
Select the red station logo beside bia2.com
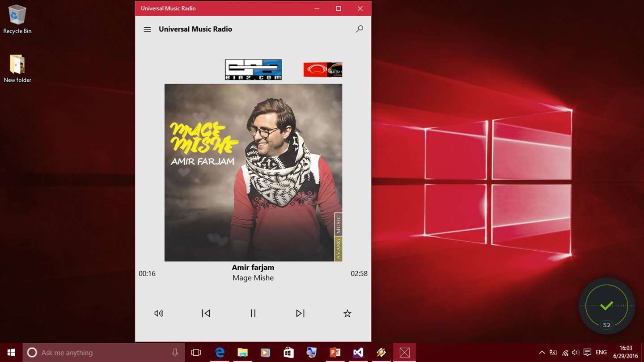(323, 70)
